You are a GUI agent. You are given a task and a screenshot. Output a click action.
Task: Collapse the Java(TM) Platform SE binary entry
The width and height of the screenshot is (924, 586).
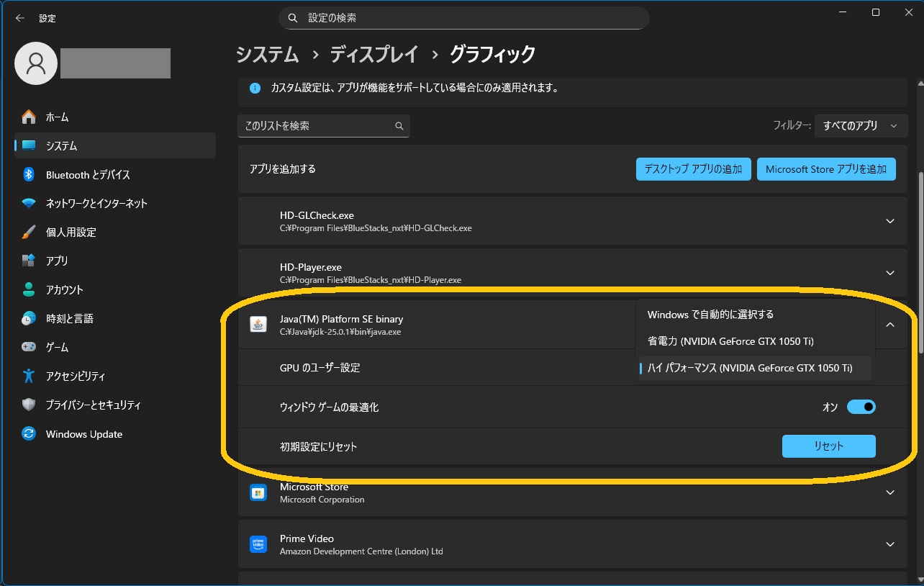(889, 325)
